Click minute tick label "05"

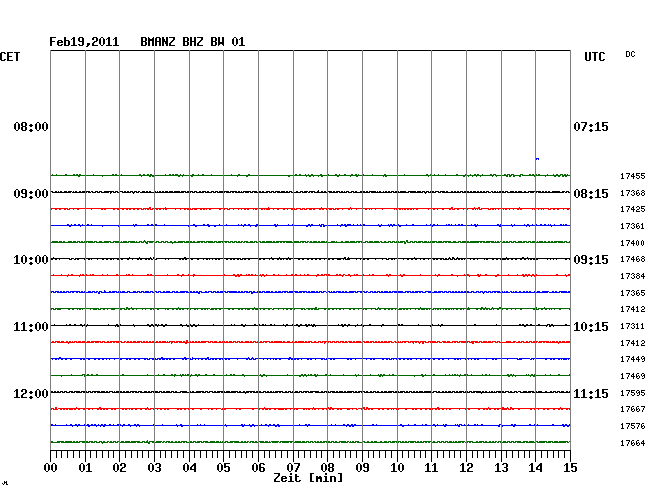pos(223,468)
